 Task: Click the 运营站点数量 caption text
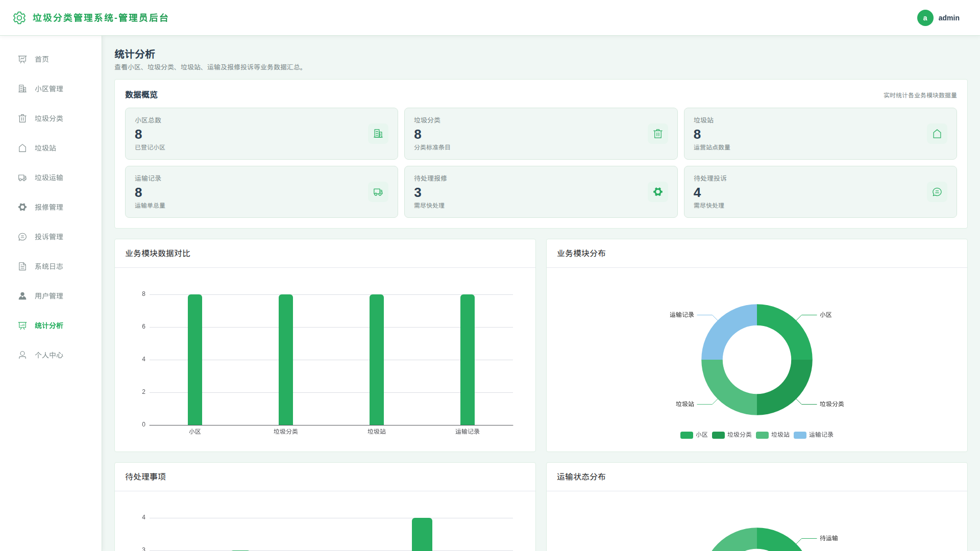712,147
